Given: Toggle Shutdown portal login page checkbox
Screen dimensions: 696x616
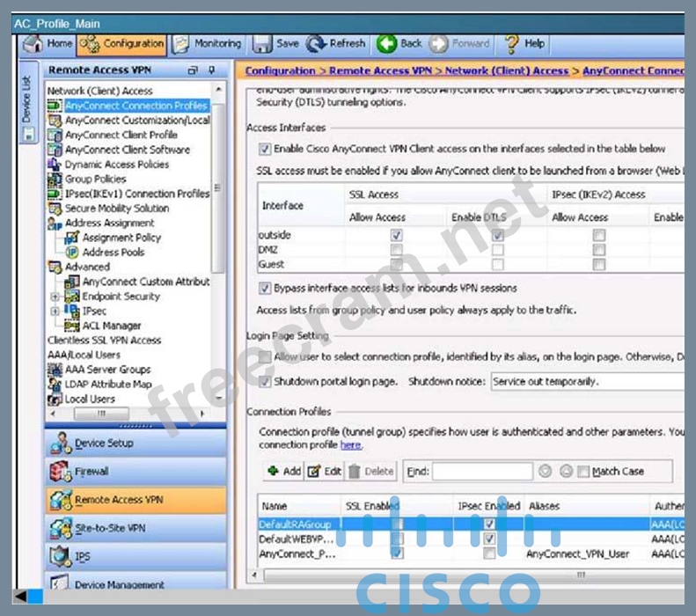Looking at the screenshot, I should [x=265, y=382].
